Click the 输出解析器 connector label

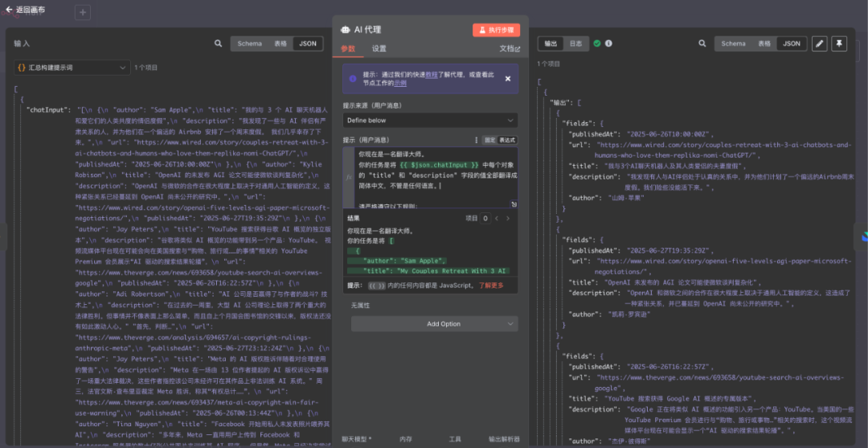(504, 439)
